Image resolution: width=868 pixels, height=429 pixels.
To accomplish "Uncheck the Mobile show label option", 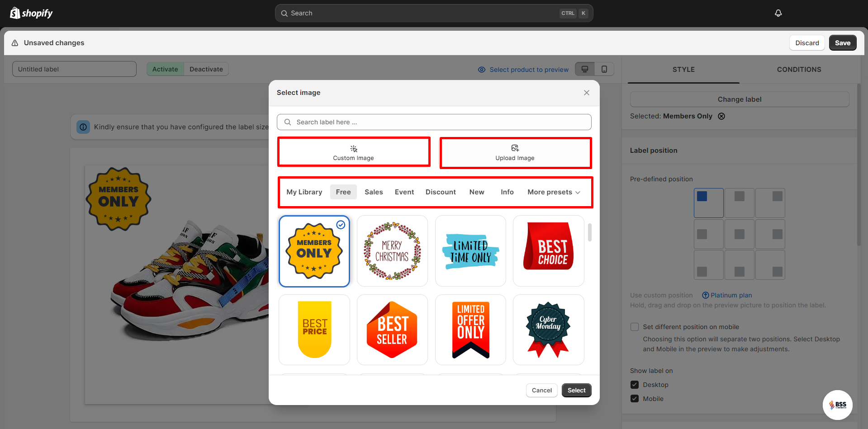I will click(635, 398).
